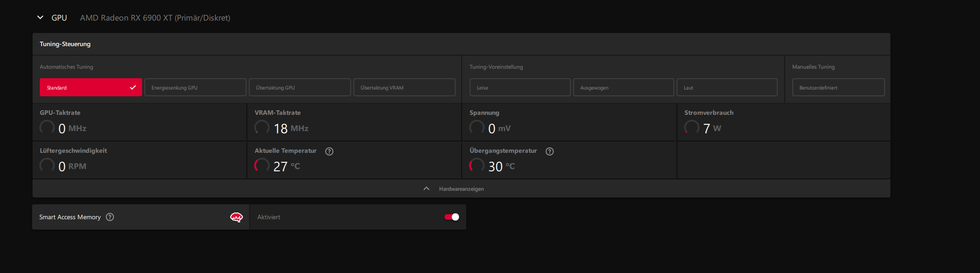Click the 0 RPM fan speed value
980x273 pixels.
72,166
